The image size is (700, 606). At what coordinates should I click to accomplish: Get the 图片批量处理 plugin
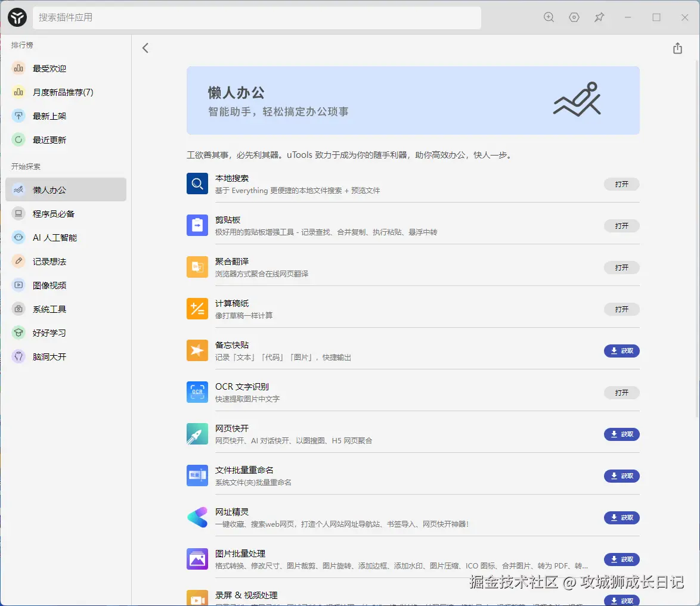point(621,560)
